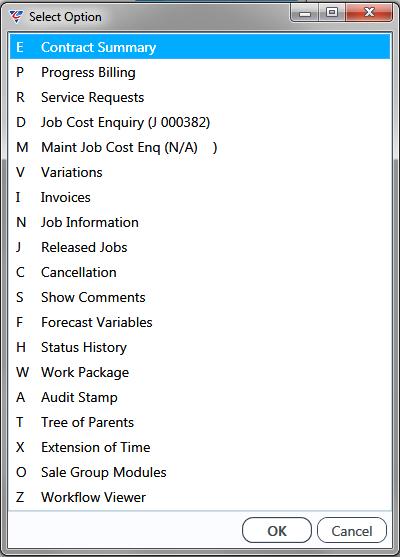Choose Progress Billing from the list
Screen dimensions: 400x557
pos(200,72)
